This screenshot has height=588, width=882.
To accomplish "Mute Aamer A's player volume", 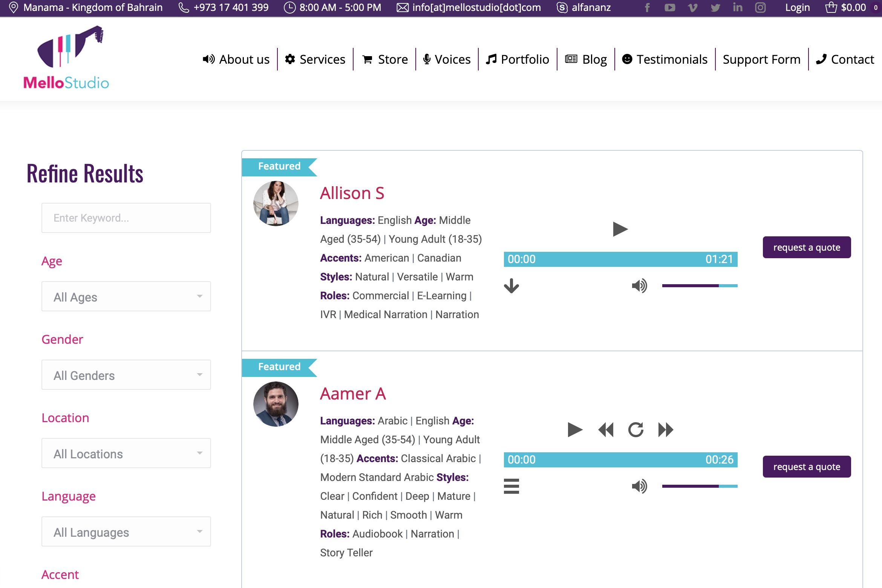I will [640, 486].
